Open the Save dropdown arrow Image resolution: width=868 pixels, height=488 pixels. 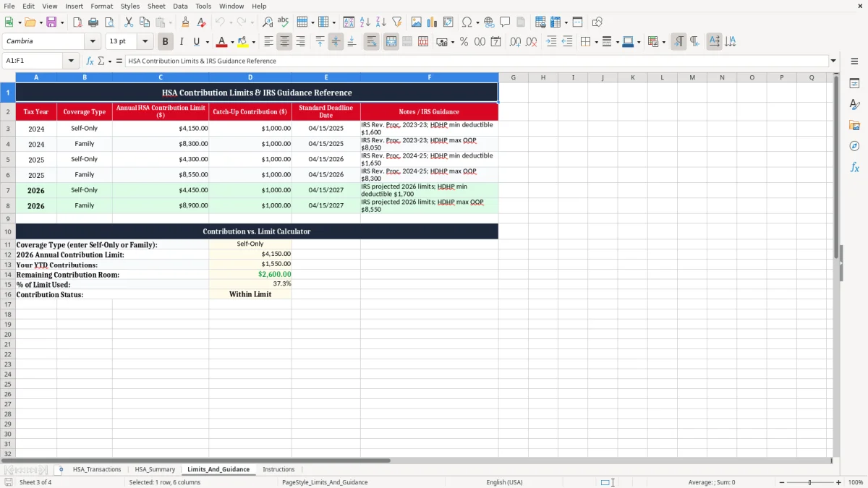[x=62, y=22]
